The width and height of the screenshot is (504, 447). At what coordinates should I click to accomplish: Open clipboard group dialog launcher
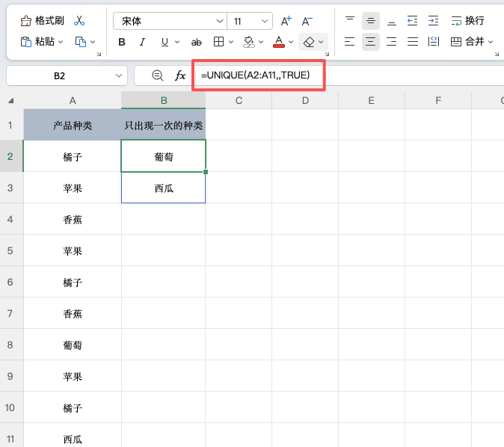point(99,54)
